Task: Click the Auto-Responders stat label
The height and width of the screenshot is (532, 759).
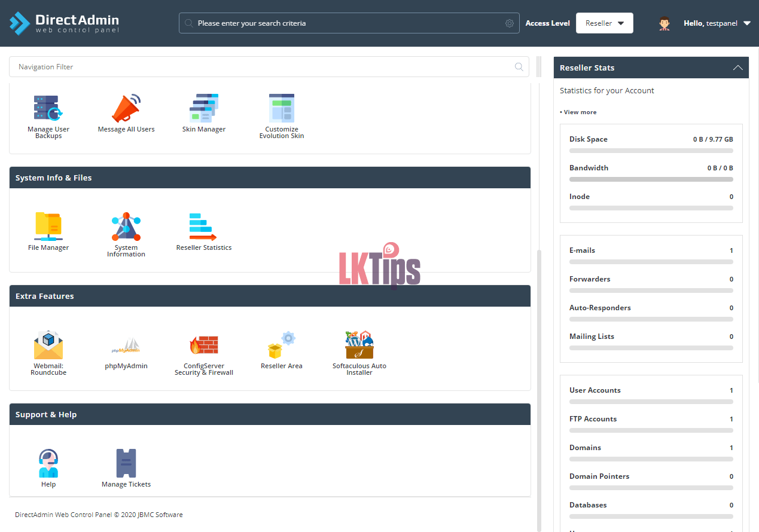Action: pos(600,308)
